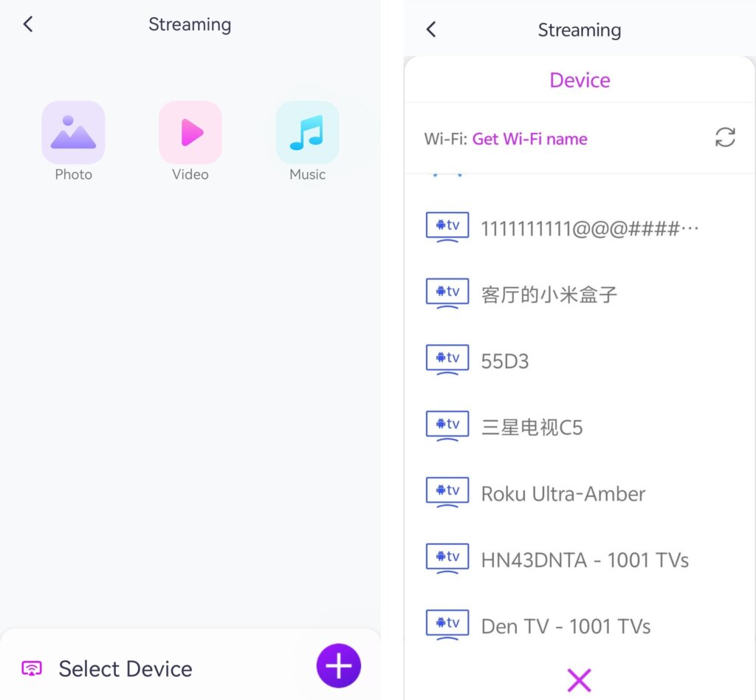Tap the Device panel title

580,80
